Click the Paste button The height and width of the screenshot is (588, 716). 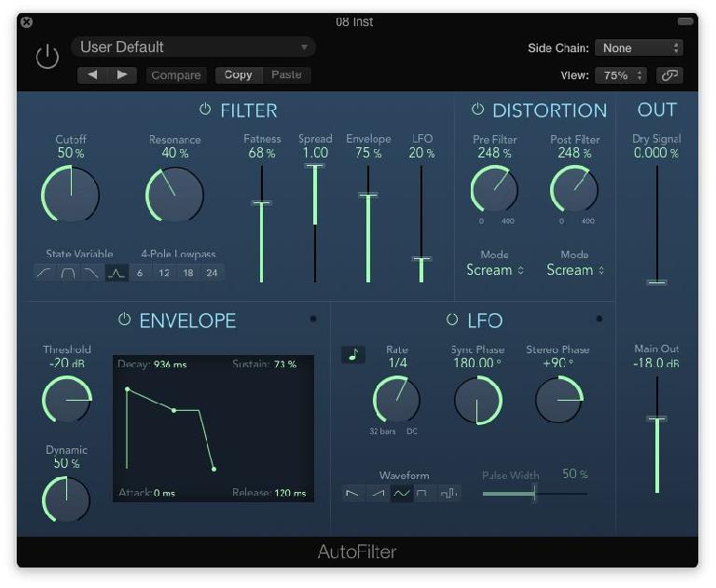pyautogui.click(x=286, y=75)
